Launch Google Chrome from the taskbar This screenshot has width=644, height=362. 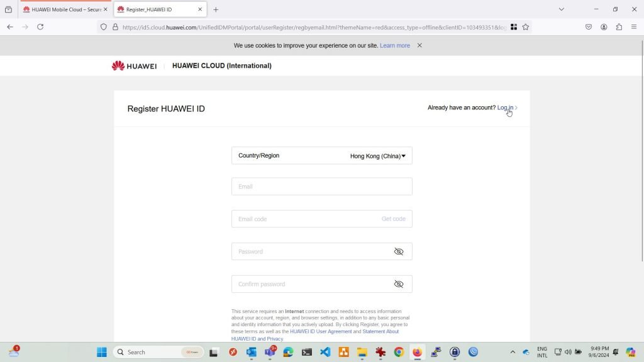(x=399, y=352)
